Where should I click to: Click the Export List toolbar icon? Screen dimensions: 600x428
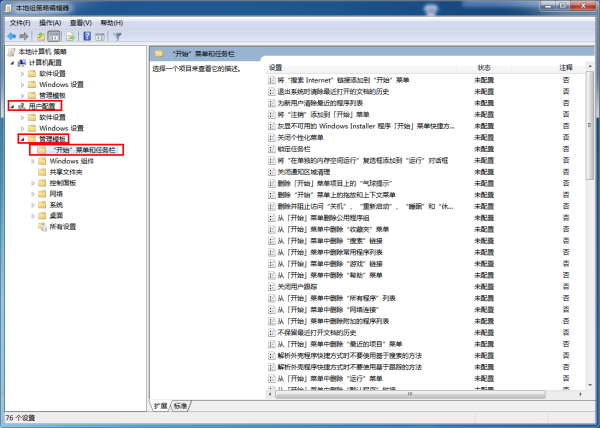[70, 36]
